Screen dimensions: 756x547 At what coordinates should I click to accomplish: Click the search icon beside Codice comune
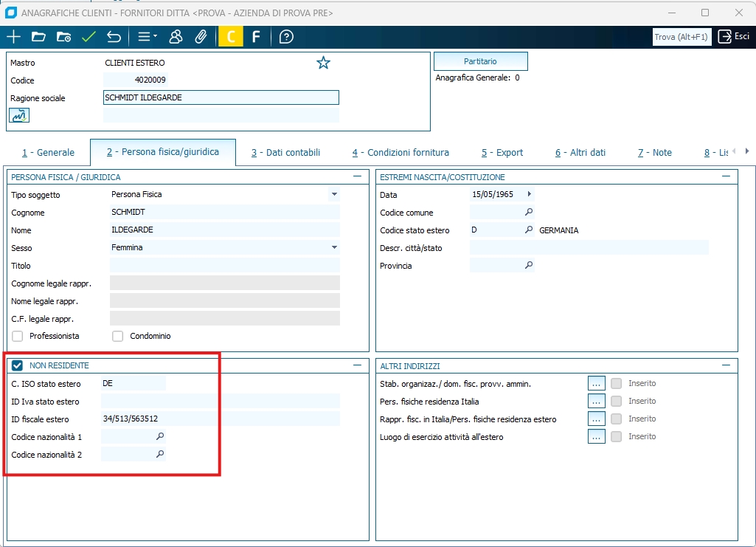528,213
